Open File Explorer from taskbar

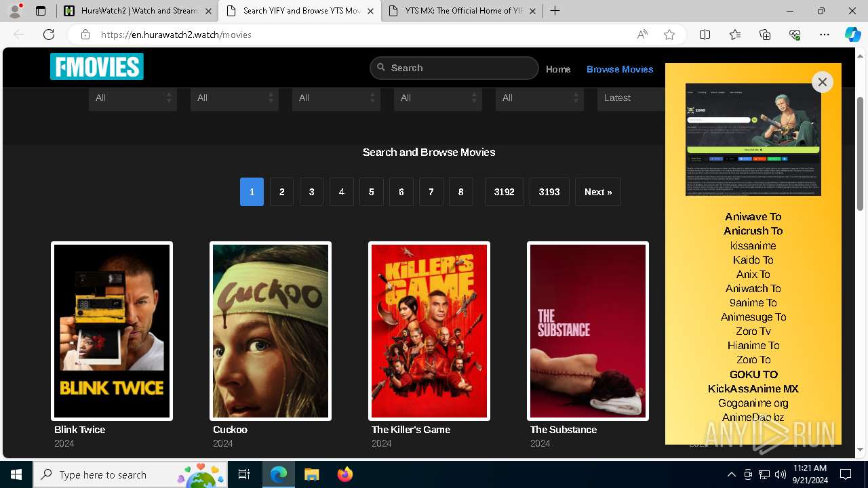pyautogui.click(x=311, y=474)
